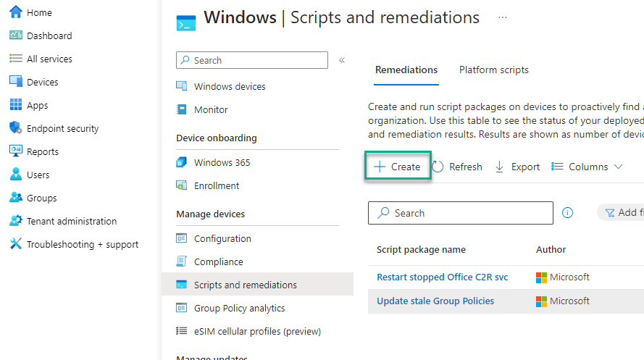Click the Troubleshooting + support tools icon

[16, 243]
